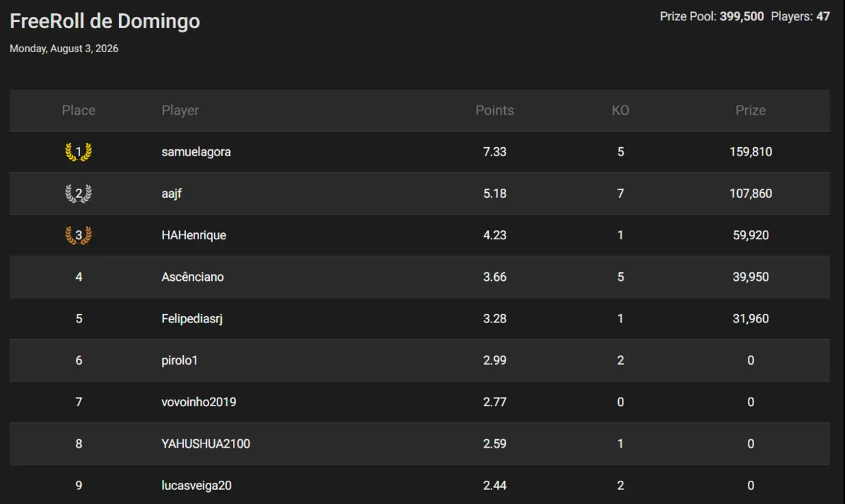Click the gold laurel first-place icon

78,151
